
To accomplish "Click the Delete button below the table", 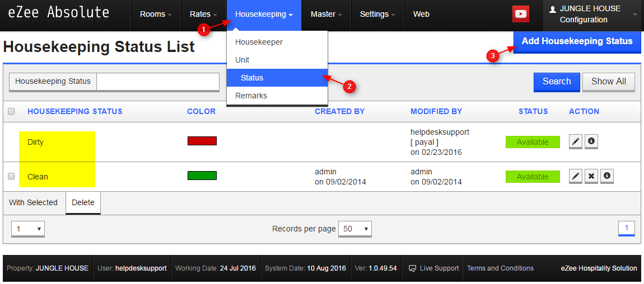I will point(83,203).
